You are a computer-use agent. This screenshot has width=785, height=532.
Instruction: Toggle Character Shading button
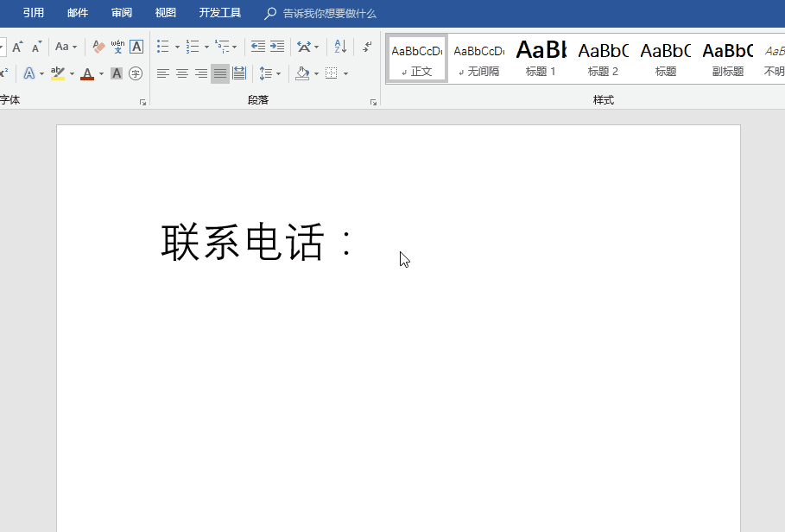tap(117, 74)
